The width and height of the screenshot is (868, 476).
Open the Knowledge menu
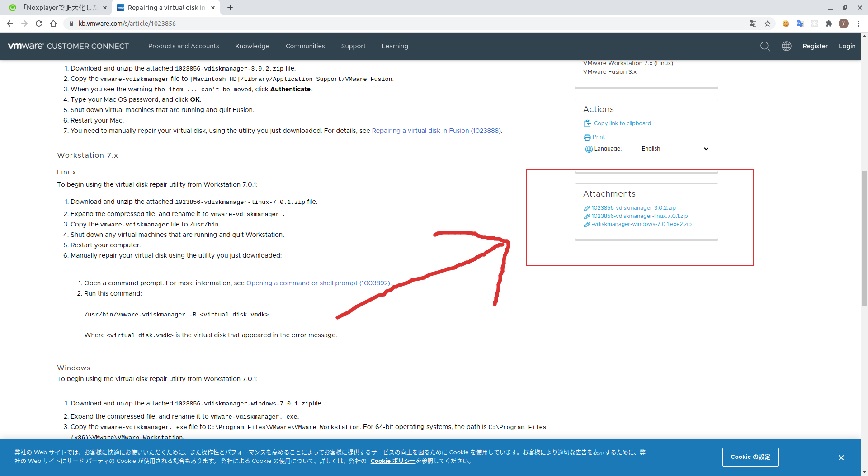tap(252, 46)
